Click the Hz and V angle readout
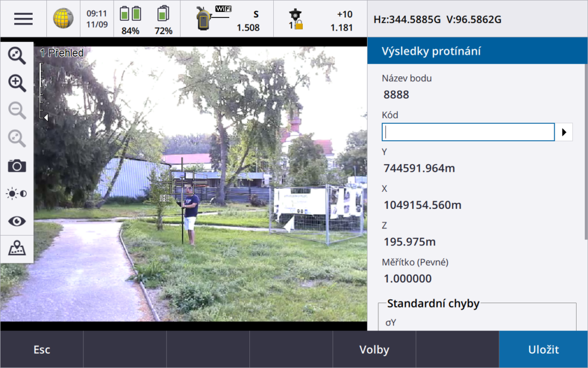This screenshot has height=368, width=588. [x=437, y=20]
